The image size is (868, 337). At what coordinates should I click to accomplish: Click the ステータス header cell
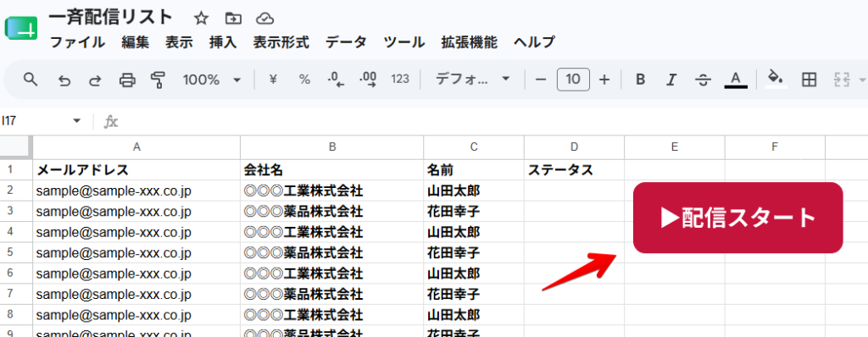tap(574, 170)
